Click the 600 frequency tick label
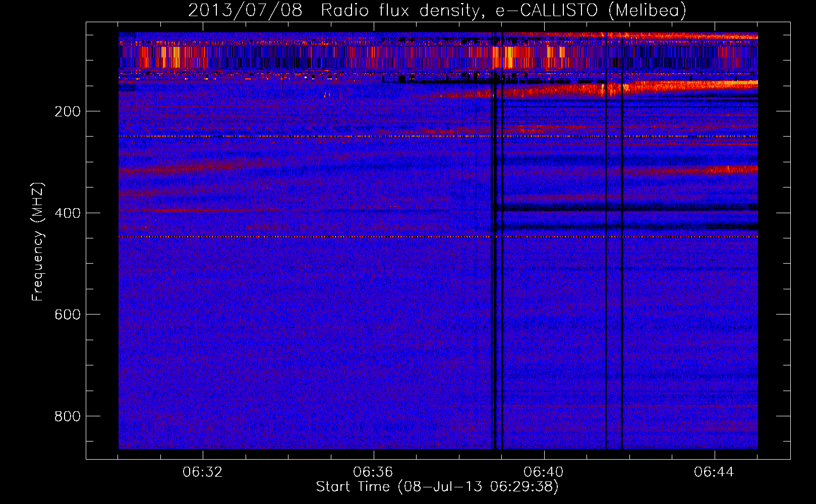The height and width of the screenshot is (504, 816). 67,314
